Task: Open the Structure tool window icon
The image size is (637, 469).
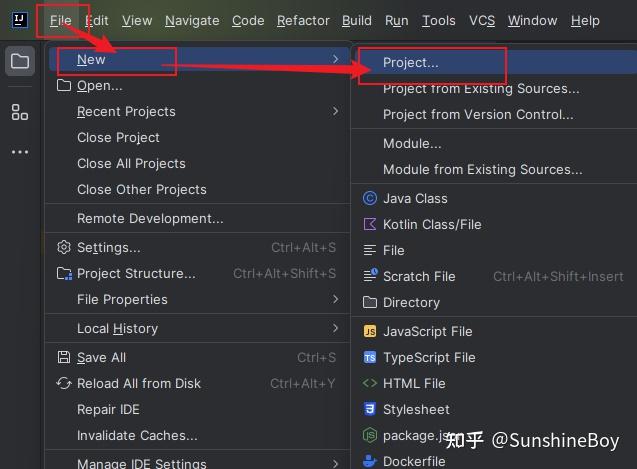Action: (20, 112)
